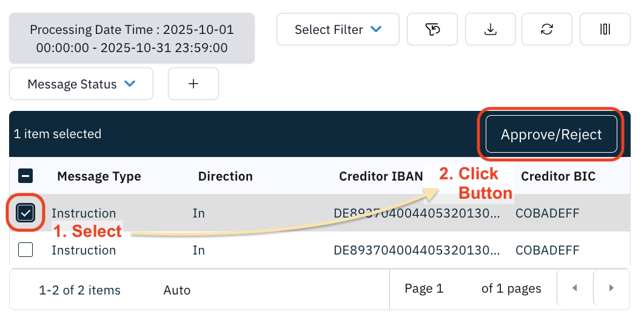Expand the Message Status dropdown
Image resolution: width=644 pixels, height=326 pixels.
(81, 84)
